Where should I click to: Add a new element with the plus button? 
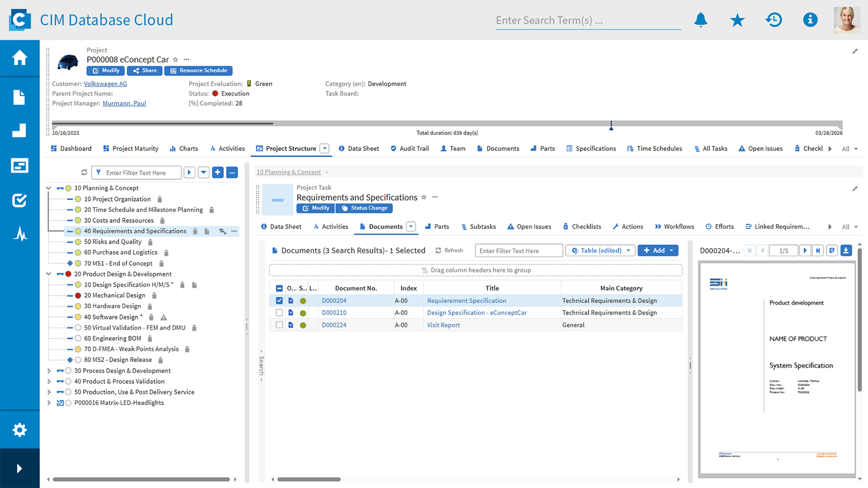[217, 172]
